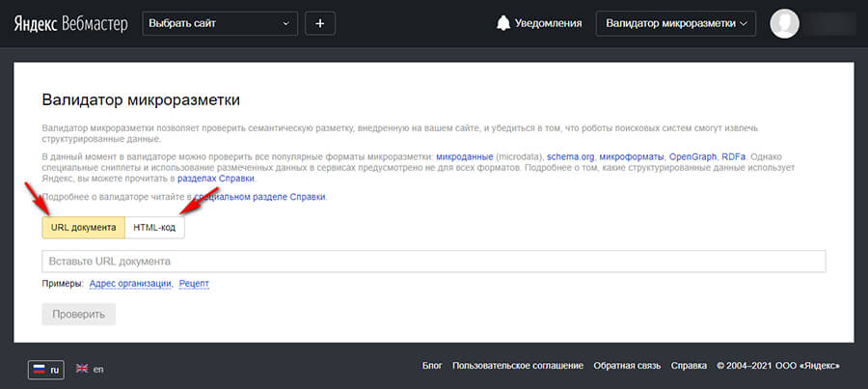Image resolution: width=868 pixels, height=389 pixels.
Task: Switch to the HTML-код tab
Action: 154,227
